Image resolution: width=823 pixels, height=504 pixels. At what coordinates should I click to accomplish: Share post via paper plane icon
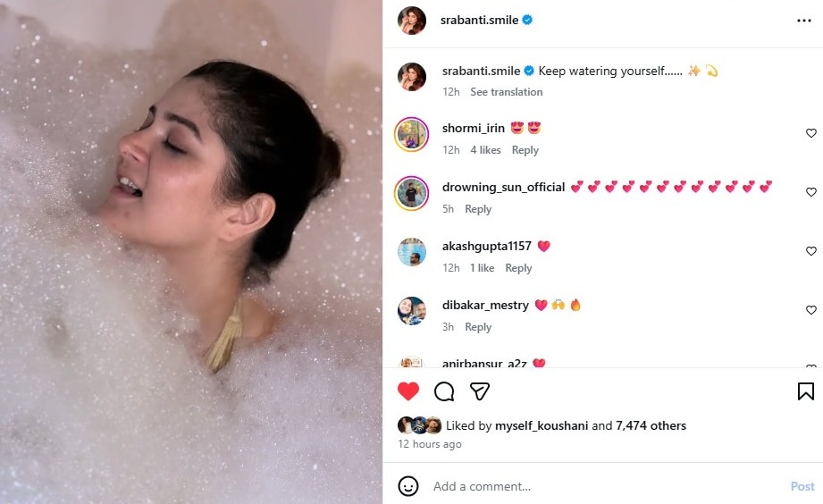480,391
